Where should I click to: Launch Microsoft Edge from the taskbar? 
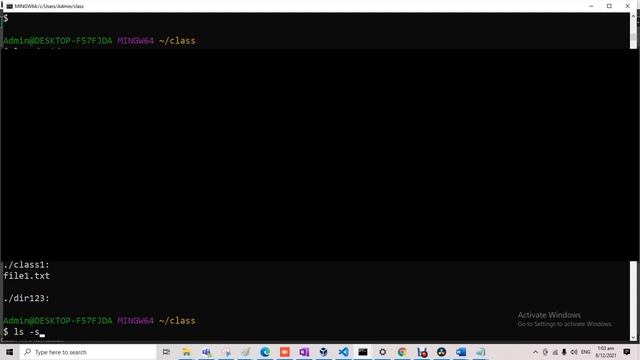tap(265, 352)
